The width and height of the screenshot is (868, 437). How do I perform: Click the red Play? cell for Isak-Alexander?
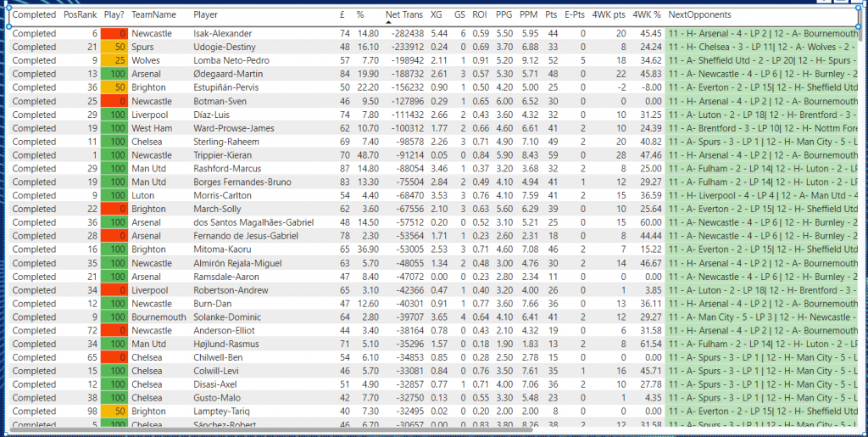[x=114, y=34]
